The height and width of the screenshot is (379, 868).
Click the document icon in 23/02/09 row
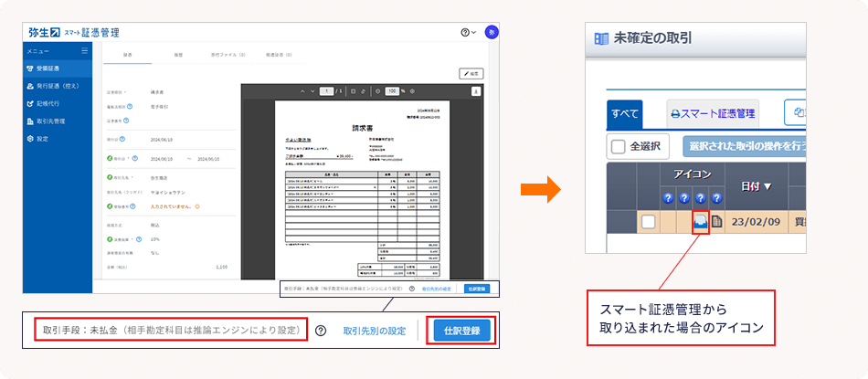click(717, 222)
